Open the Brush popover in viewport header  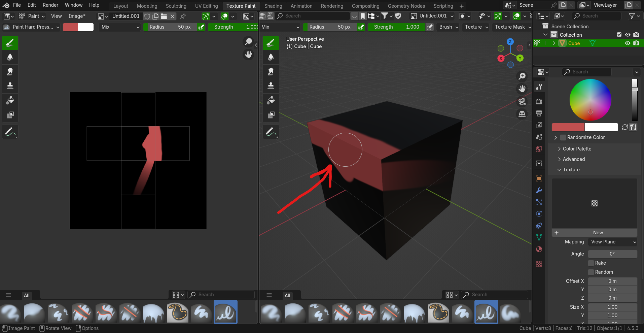click(449, 27)
